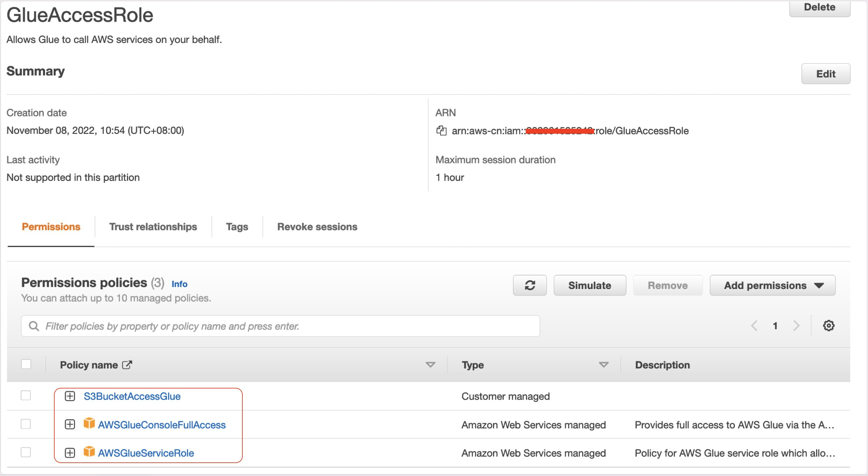Open the table settings gear
The width and height of the screenshot is (868, 476).
point(828,325)
